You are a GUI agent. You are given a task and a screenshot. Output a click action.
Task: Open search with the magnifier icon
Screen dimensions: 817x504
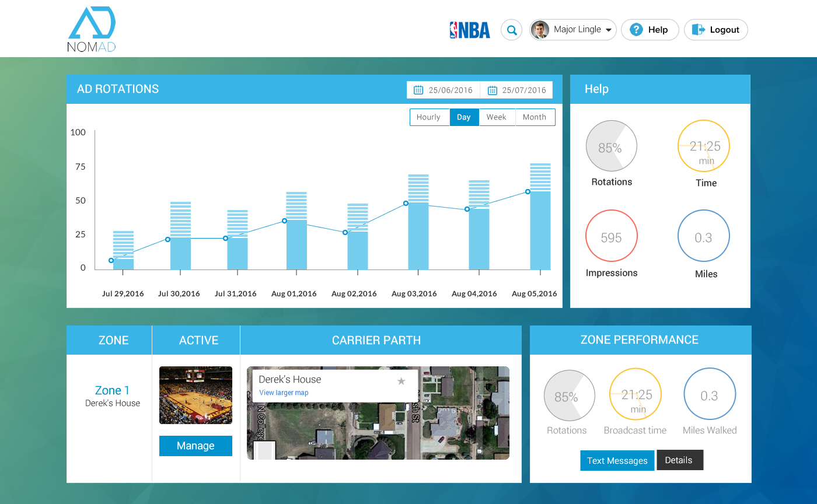[x=512, y=30]
